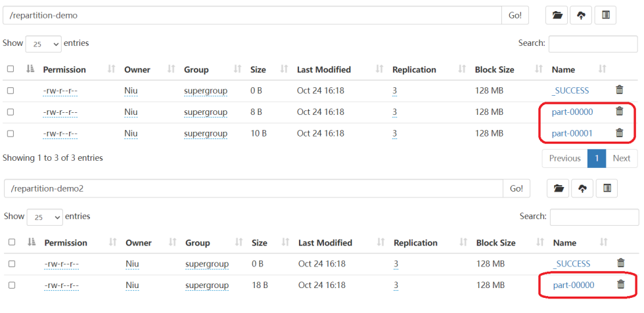The image size is (644, 313).
Task: Go to page 1 in pagination
Action: [596, 158]
